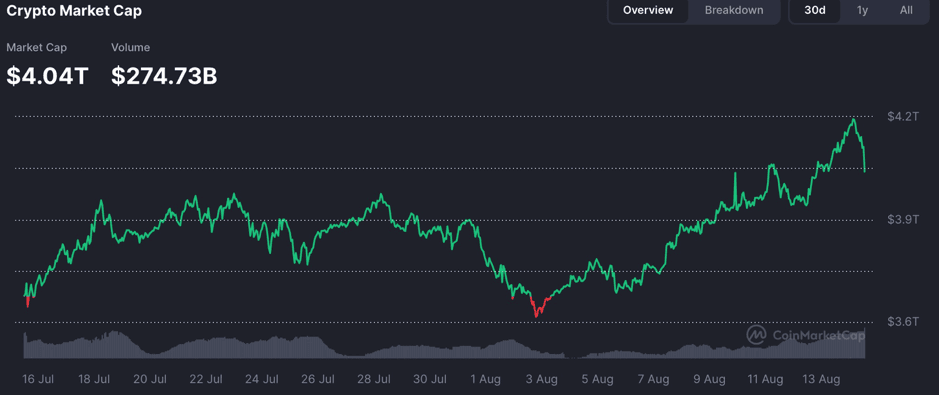This screenshot has width=939, height=395.
Task: Switch to the Overview tab
Action: click(648, 10)
